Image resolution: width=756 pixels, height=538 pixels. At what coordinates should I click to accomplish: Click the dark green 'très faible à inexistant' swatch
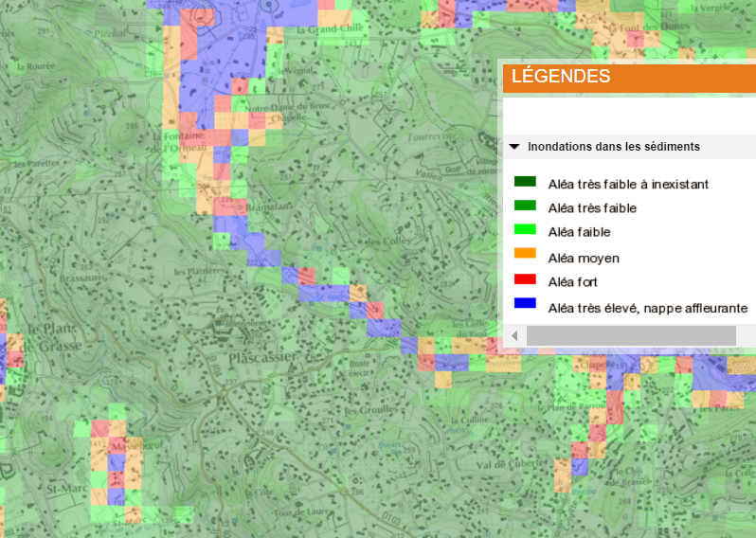525,182
